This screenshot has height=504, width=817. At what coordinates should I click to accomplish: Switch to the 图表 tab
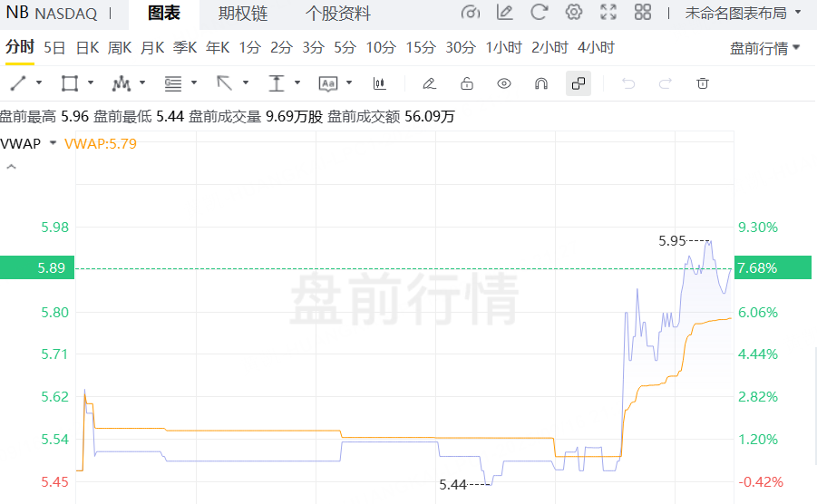pos(163,14)
